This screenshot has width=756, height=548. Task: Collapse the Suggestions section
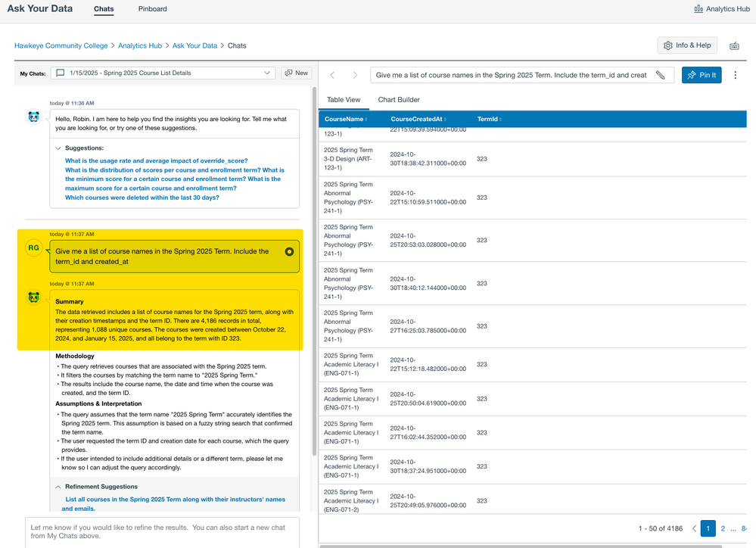point(59,148)
